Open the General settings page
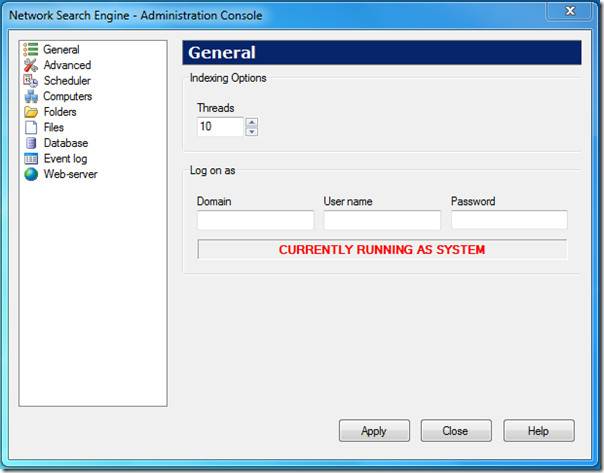This screenshot has width=604, height=473. pyautogui.click(x=61, y=50)
